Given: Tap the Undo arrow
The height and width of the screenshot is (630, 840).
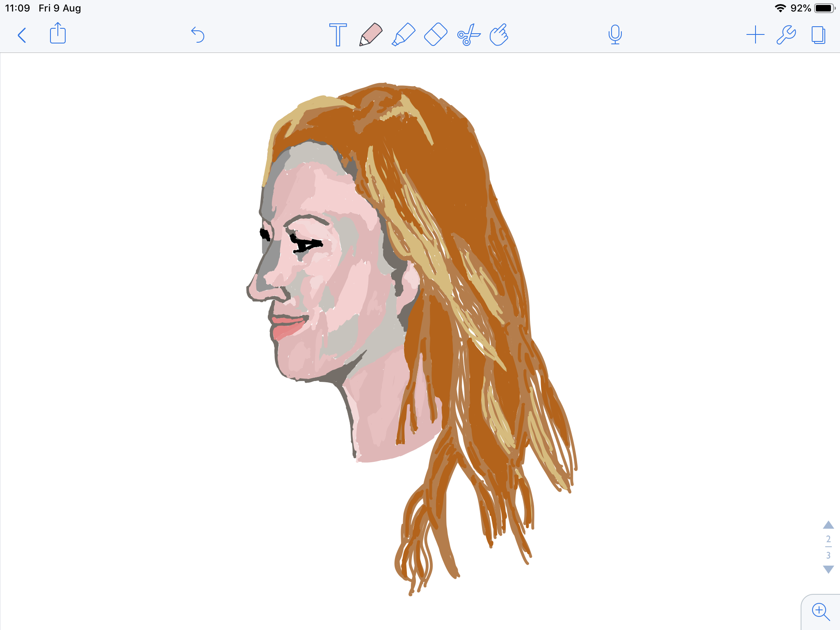Looking at the screenshot, I should pos(198,35).
